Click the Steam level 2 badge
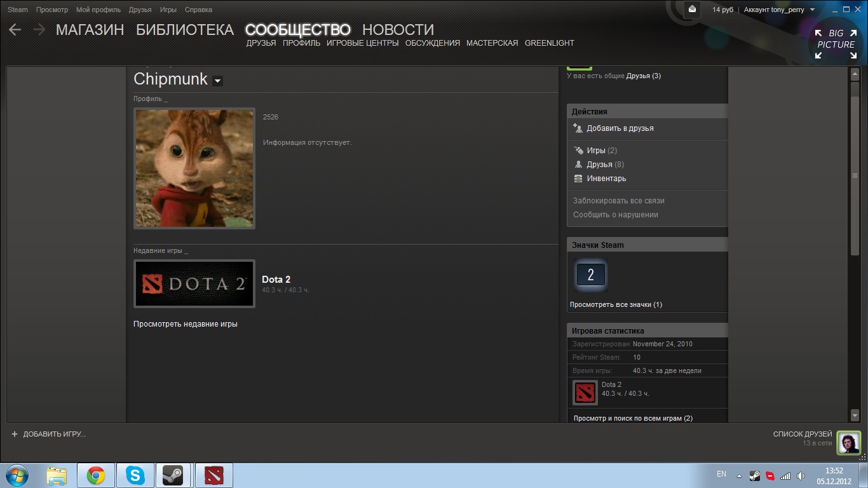Screen dimensions: 868x488 pyautogui.click(x=590, y=275)
